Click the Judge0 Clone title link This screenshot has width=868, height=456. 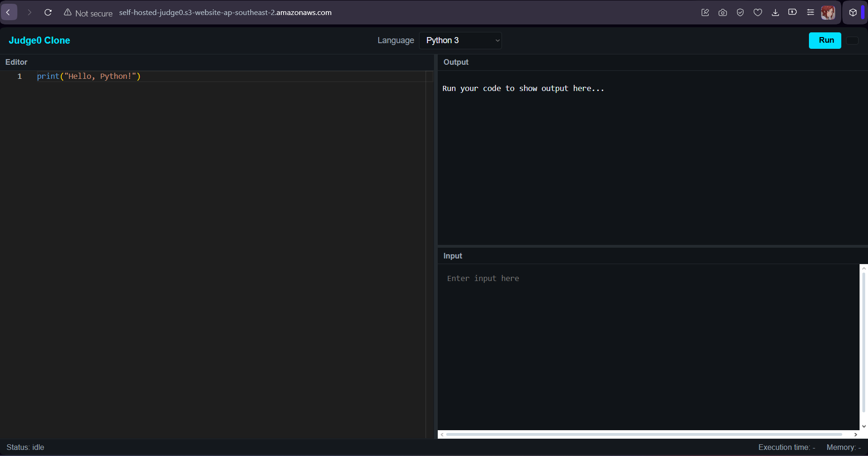pos(39,40)
